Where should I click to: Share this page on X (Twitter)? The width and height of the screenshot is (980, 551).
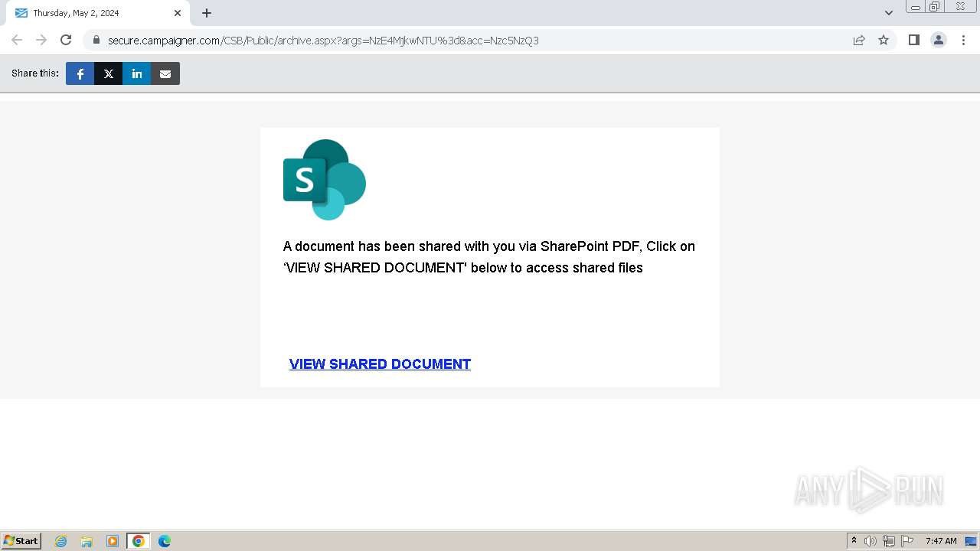click(x=109, y=73)
